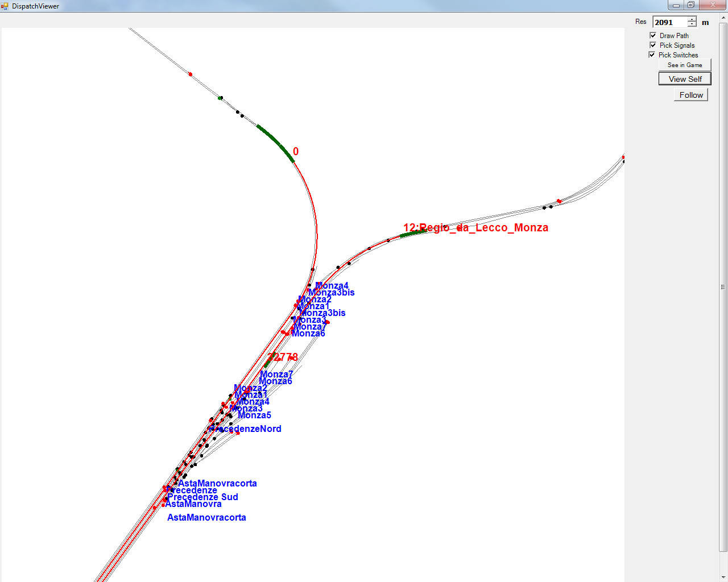
Task: Select the green signal on the upper-left track
Action: pyautogui.click(x=220, y=98)
